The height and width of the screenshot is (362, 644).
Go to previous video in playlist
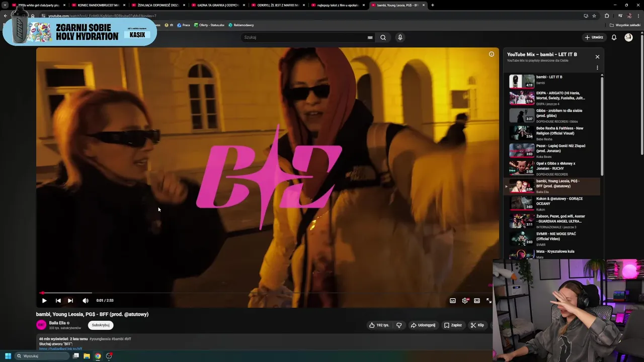pyautogui.click(x=58, y=301)
